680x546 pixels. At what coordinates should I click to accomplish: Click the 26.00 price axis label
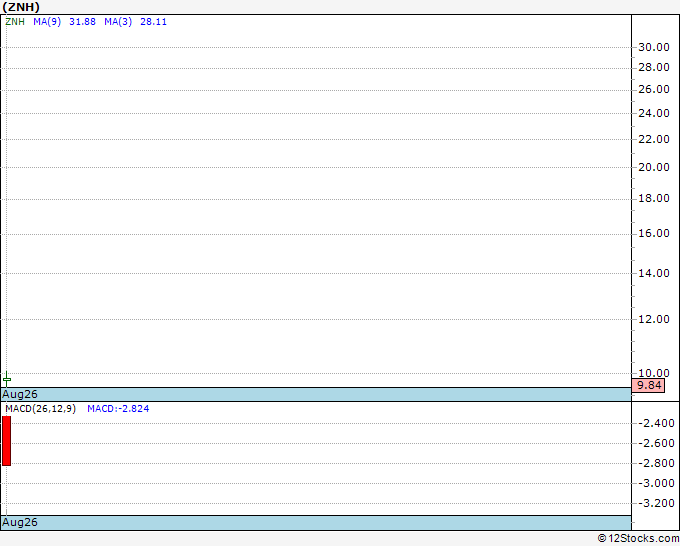(x=654, y=89)
